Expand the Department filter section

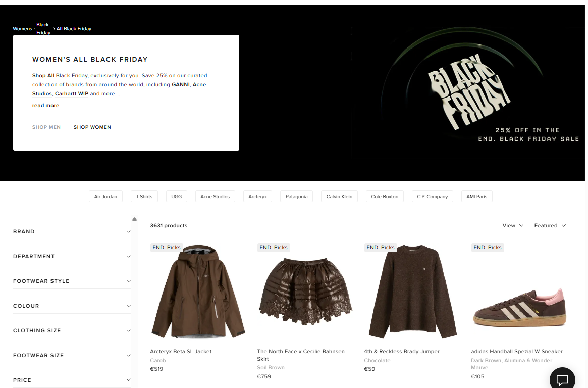72,256
